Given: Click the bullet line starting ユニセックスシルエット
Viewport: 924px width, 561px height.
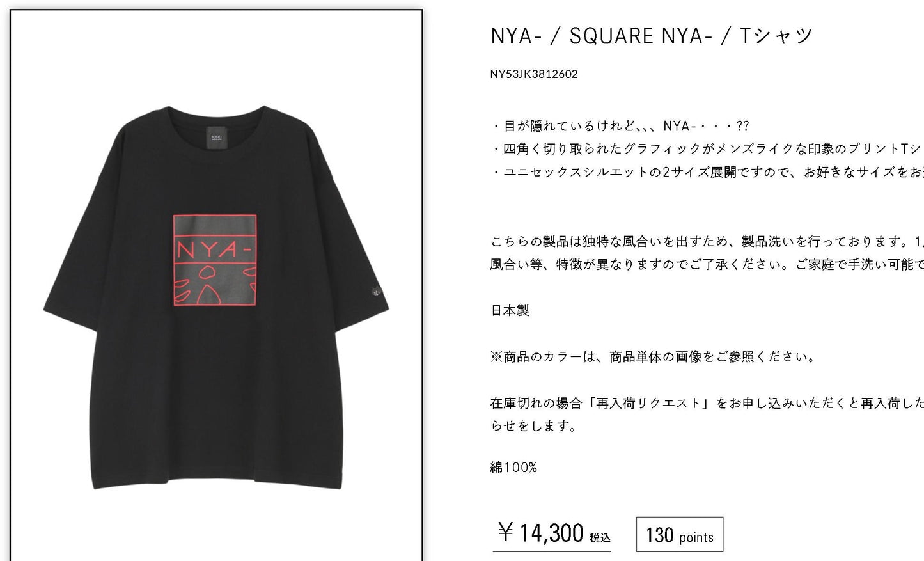Looking at the screenshot, I should click(707, 172).
